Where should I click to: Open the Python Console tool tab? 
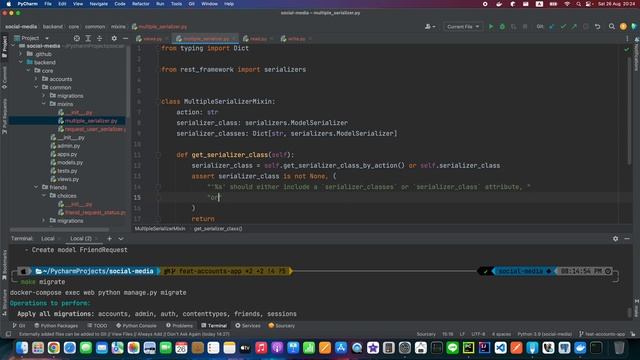136,326
